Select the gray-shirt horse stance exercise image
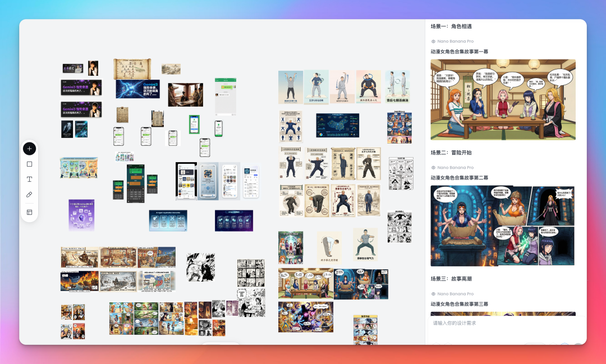 (365, 245)
